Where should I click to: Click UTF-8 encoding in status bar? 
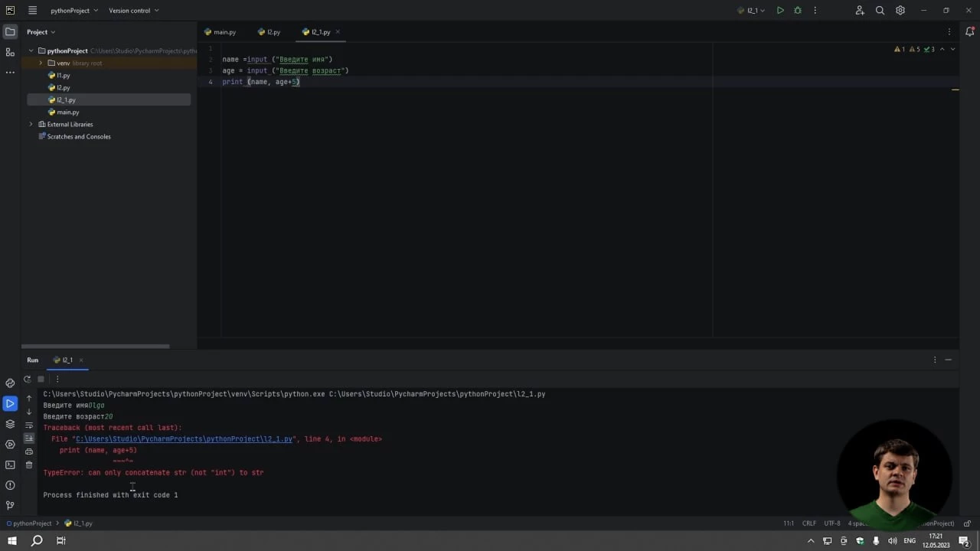[x=832, y=523]
